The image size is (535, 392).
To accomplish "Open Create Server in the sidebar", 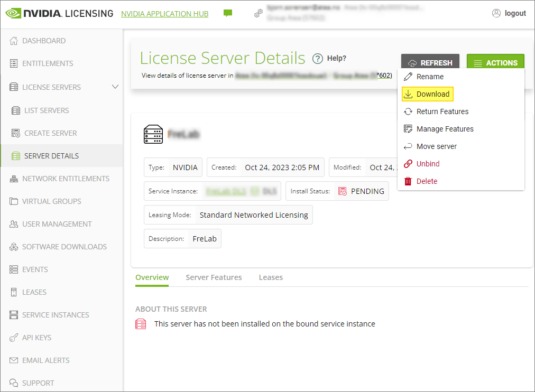I will (50, 133).
